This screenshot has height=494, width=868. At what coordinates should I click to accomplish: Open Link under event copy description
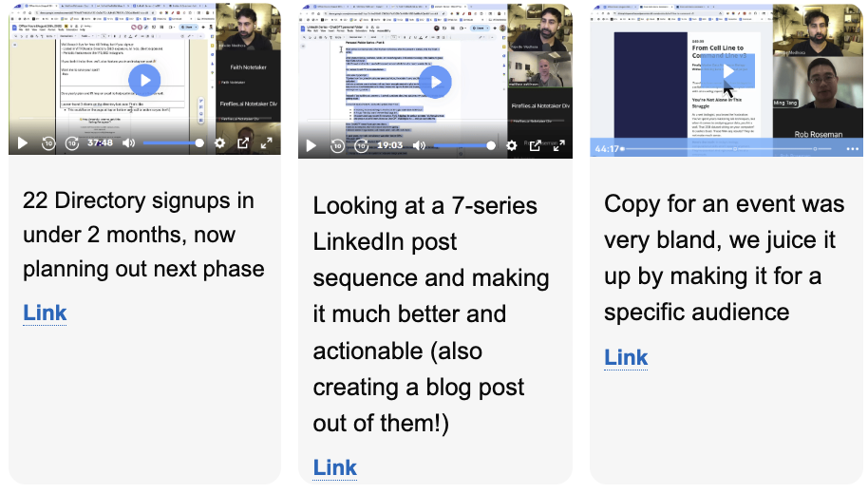pyautogui.click(x=626, y=357)
